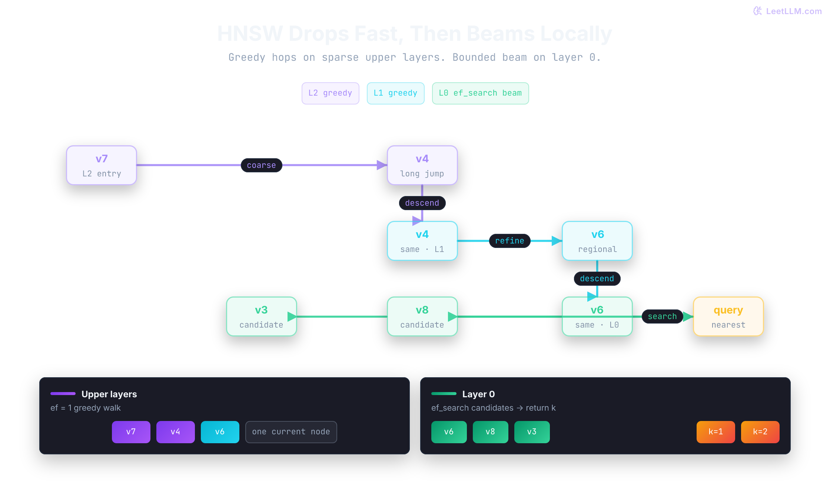Select the query nearest node
Viewport: 830px width, 504px height.
(728, 316)
